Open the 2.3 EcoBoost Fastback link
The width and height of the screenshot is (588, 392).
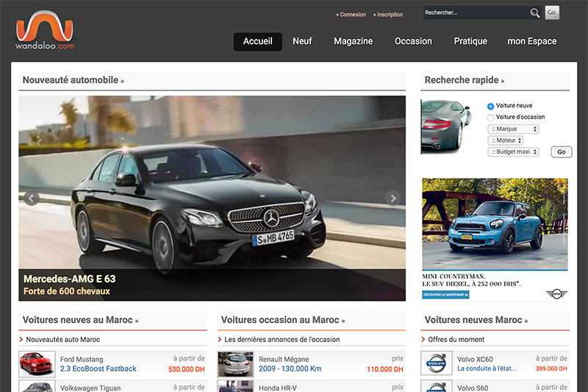(98, 368)
